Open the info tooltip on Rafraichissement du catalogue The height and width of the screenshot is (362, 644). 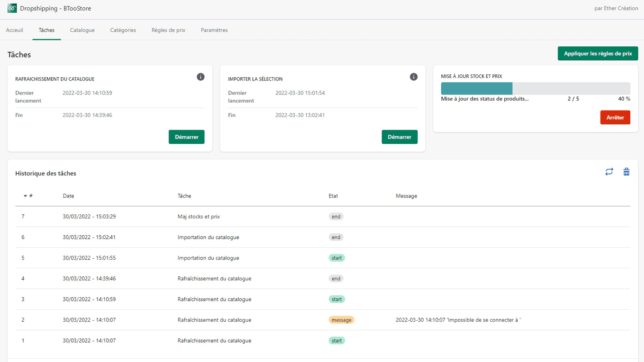click(x=200, y=77)
